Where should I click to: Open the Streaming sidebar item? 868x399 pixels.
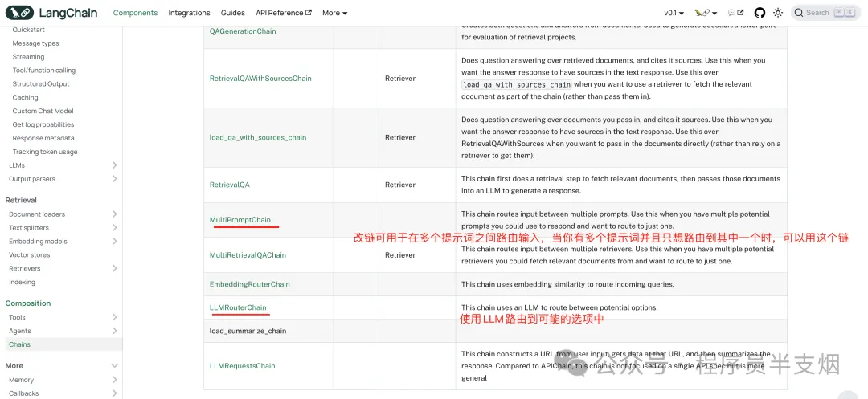click(x=28, y=57)
